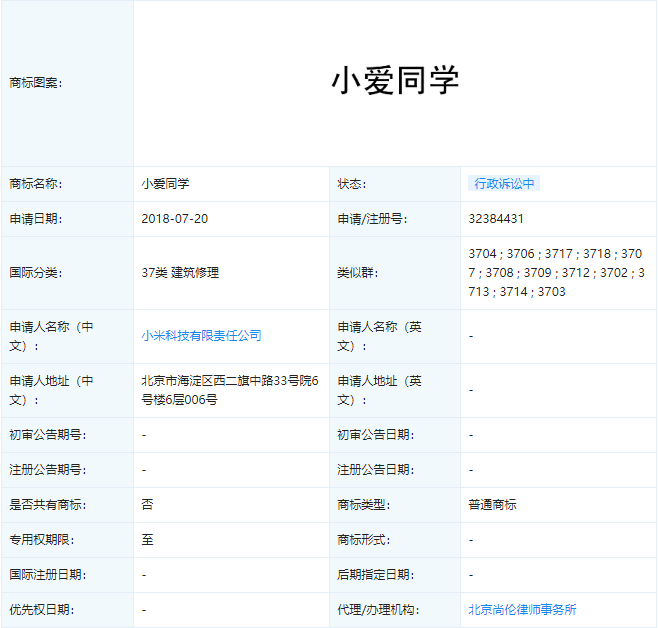The width and height of the screenshot is (658, 628).
Task: Click the 申请人名称（英文） label
Action: click(x=379, y=336)
